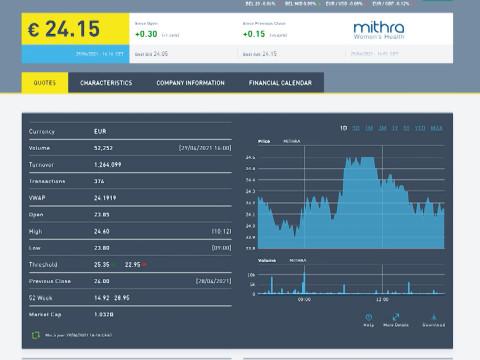Open the Company Information tab
The width and height of the screenshot is (480, 360).
pos(190,83)
